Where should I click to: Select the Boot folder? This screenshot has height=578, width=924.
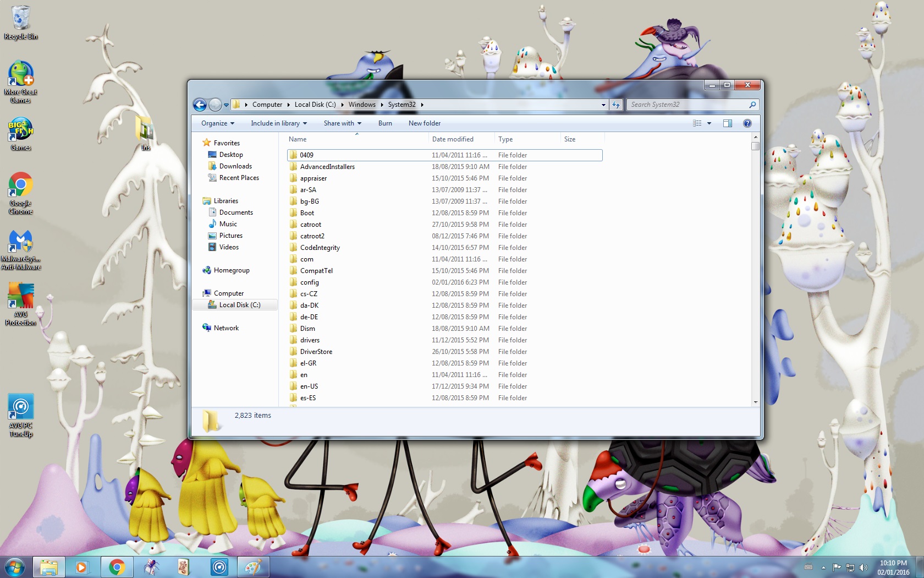[307, 213]
